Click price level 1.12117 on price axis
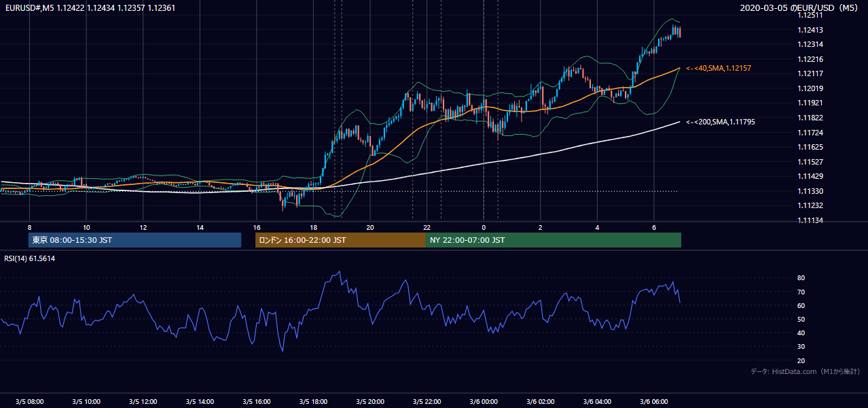The width and height of the screenshot is (868, 408). coord(810,73)
